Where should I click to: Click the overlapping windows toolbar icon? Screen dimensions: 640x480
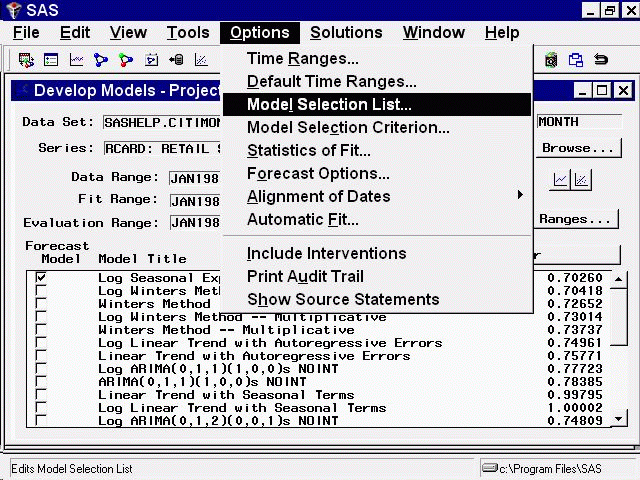(x=576, y=60)
